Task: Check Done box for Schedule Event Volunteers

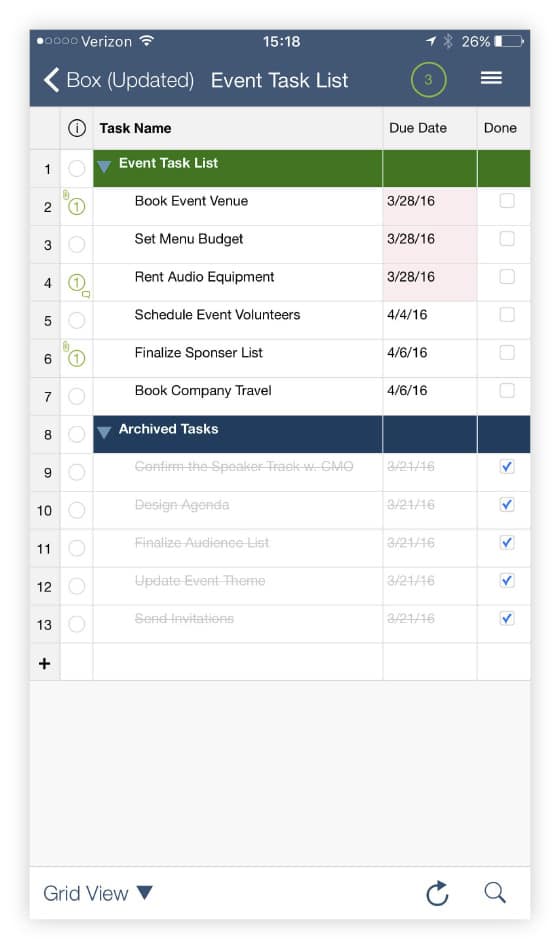Action: pyautogui.click(x=507, y=314)
